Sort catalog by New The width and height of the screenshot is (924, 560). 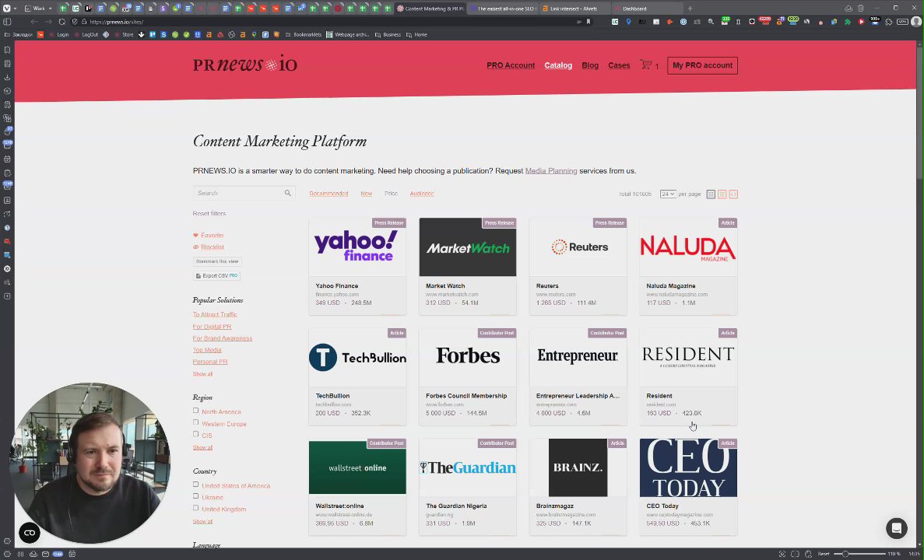click(367, 194)
